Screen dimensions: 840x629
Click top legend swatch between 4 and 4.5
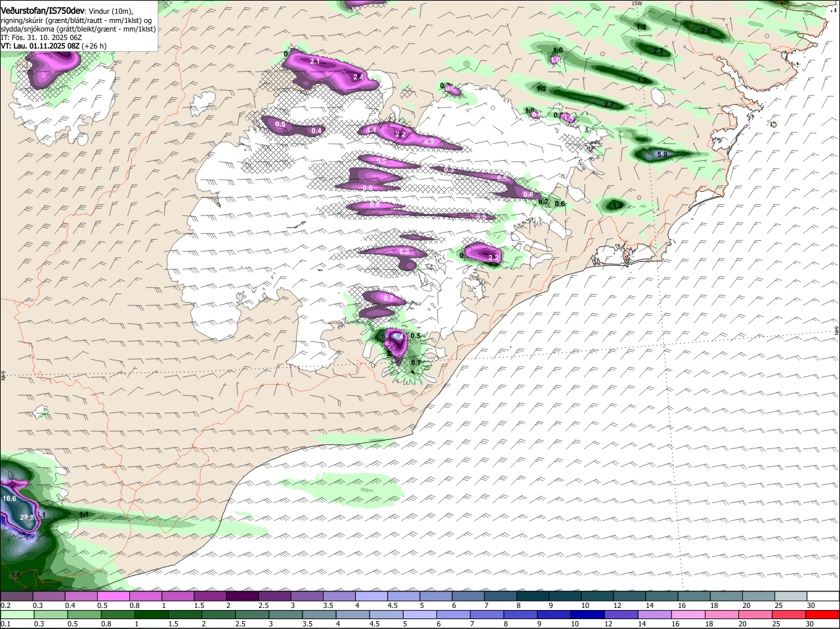click(371, 596)
